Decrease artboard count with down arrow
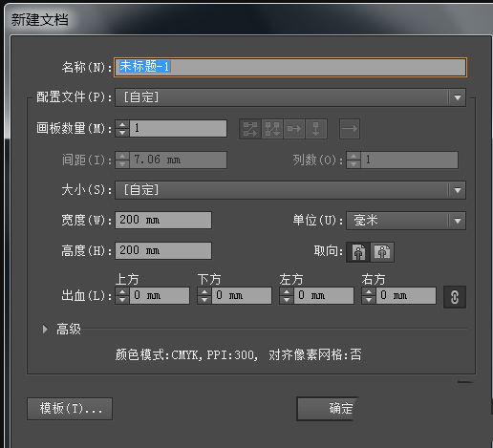The width and height of the screenshot is (493, 448). 122,133
